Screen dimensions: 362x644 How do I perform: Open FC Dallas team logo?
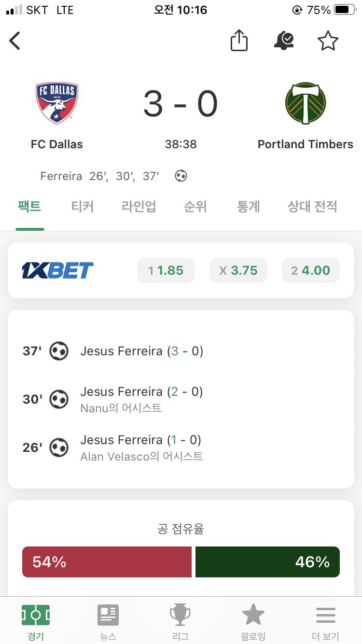pyautogui.click(x=57, y=103)
